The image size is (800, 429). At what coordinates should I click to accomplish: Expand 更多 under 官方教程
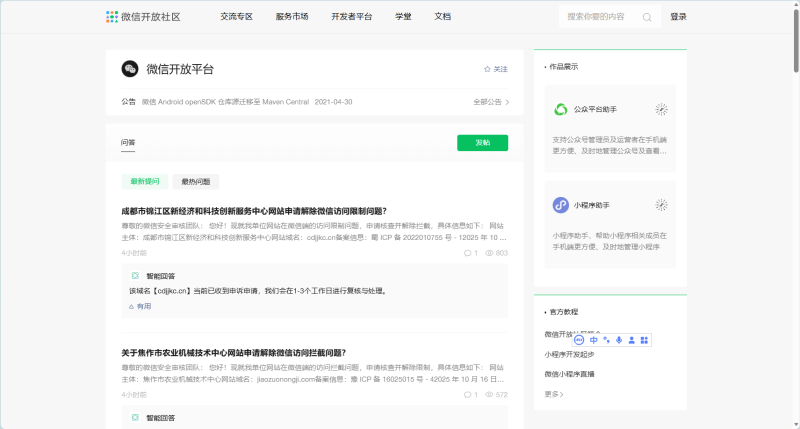[x=554, y=394]
